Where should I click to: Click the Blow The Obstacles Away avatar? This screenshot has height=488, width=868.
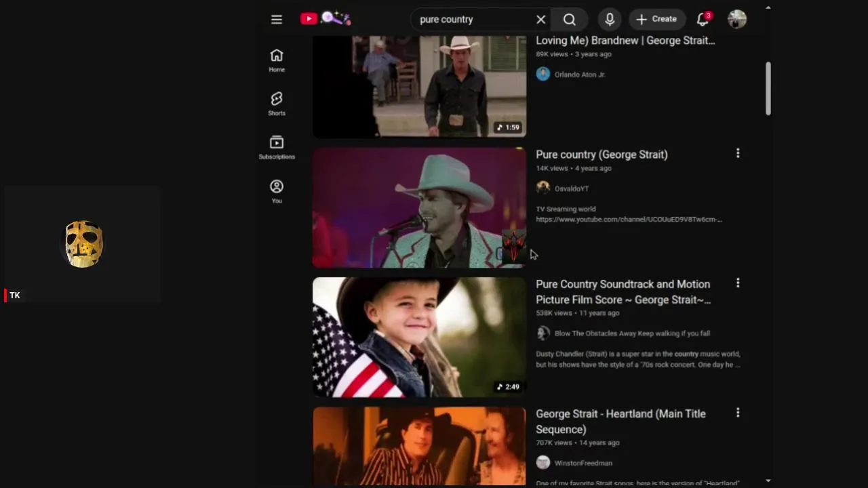[543, 333]
